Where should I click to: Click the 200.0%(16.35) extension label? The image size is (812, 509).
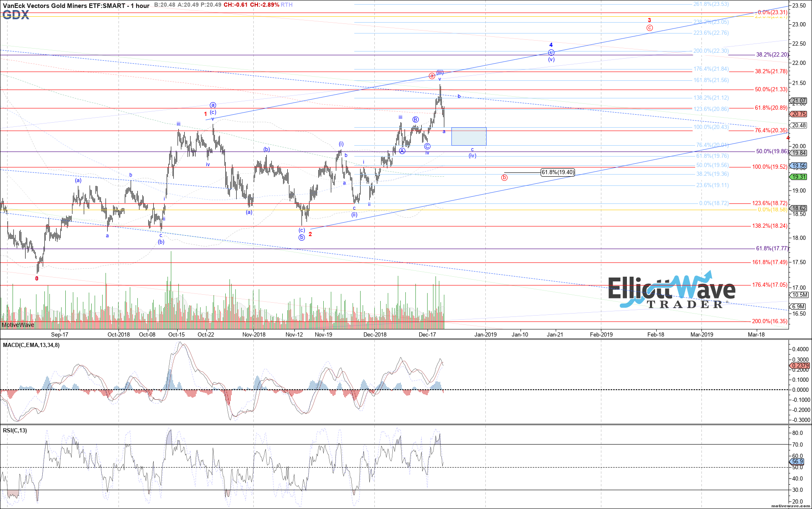click(x=770, y=321)
